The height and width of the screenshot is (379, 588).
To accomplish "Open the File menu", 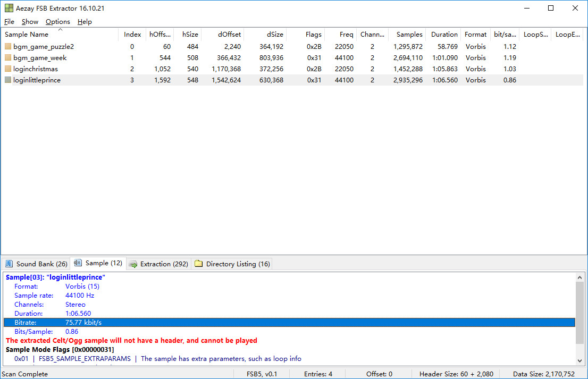I will [x=9, y=22].
